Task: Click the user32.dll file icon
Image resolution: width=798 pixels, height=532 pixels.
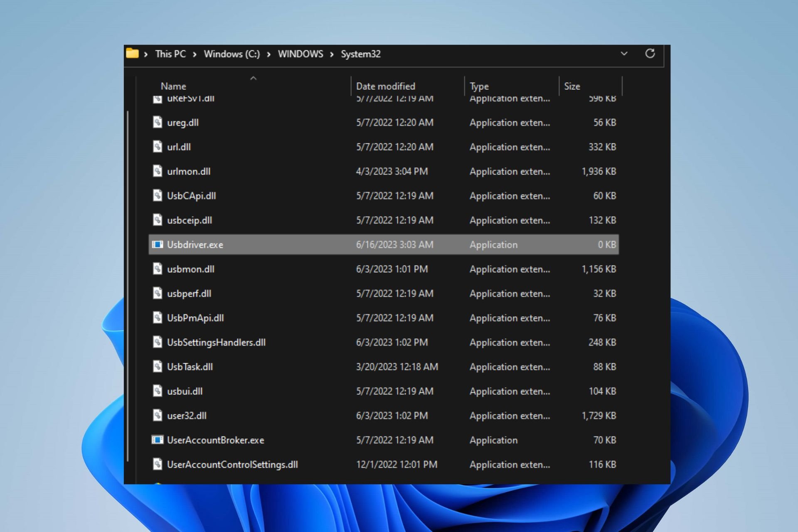Action: [x=157, y=415]
